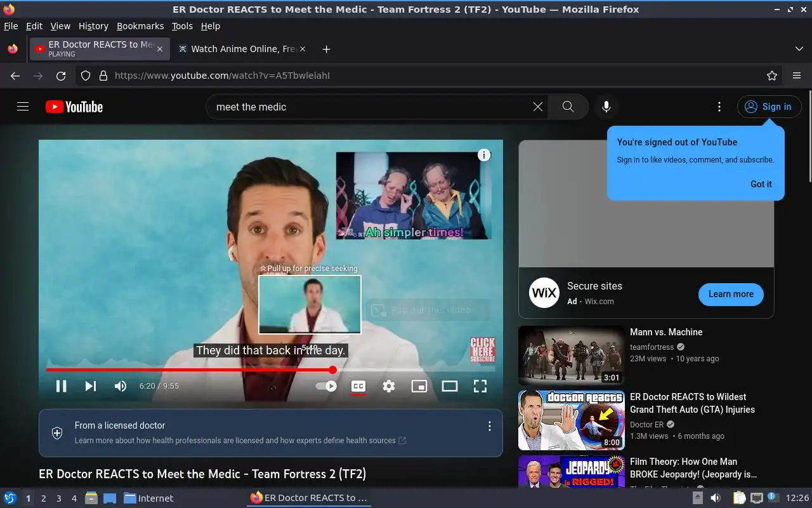The width and height of the screenshot is (812, 508).
Task: Switch to workspace 2
Action: point(44,498)
